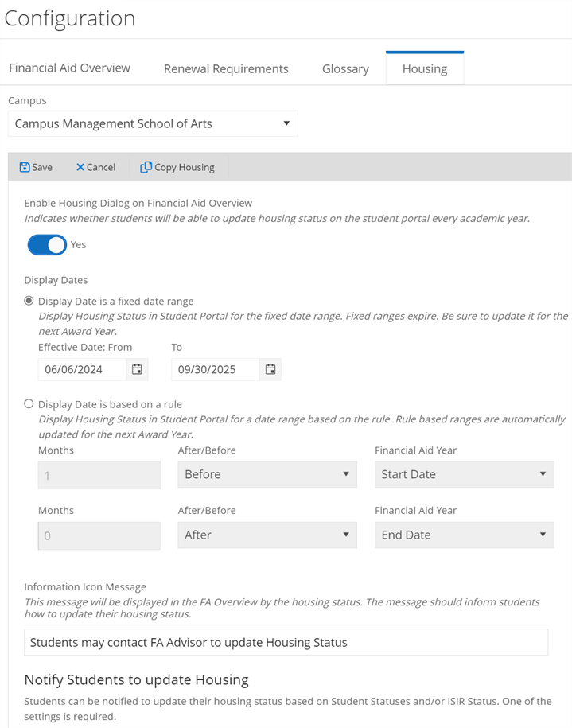Viewport: 572px width, 728px height.
Task: Switch to the Renewal Requirements tab
Action: coord(226,68)
